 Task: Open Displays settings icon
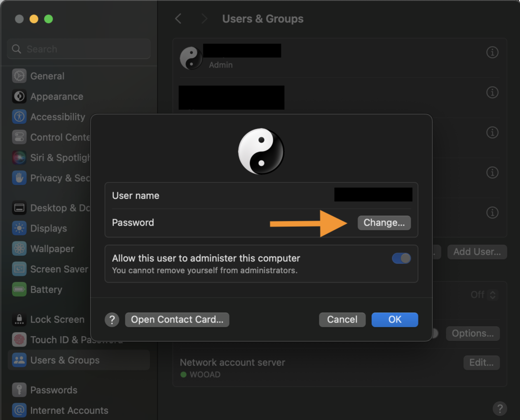pyautogui.click(x=19, y=228)
